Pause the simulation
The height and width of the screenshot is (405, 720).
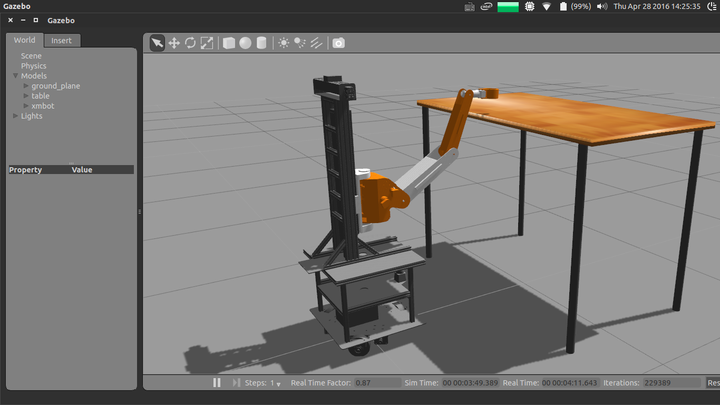point(217,383)
